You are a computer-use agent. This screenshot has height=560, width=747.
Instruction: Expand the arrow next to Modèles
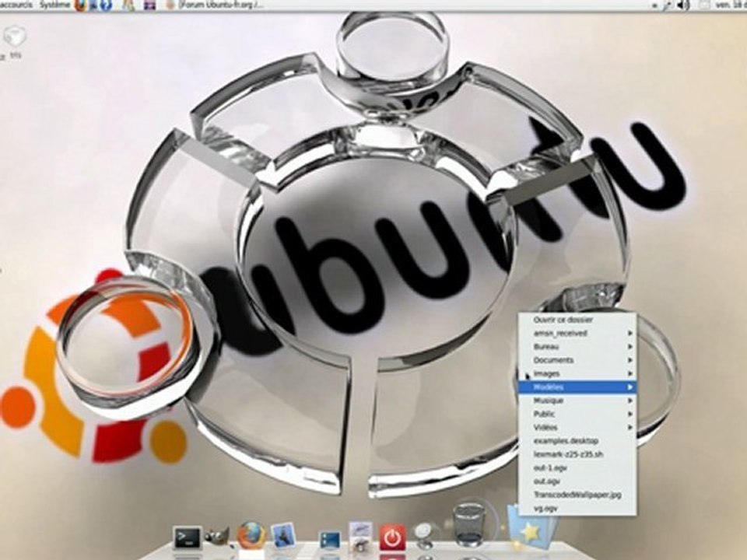click(x=630, y=387)
